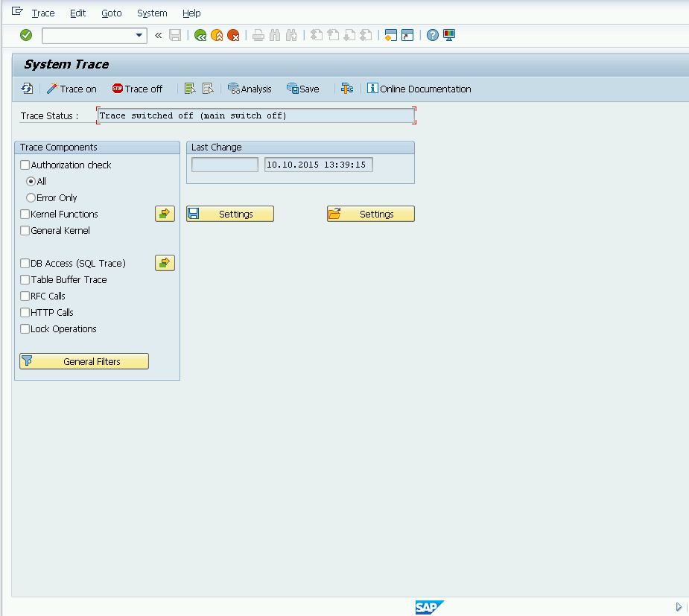Open the print dropdown in the toolbar
The width and height of the screenshot is (689, 616).
pos(258,35)
